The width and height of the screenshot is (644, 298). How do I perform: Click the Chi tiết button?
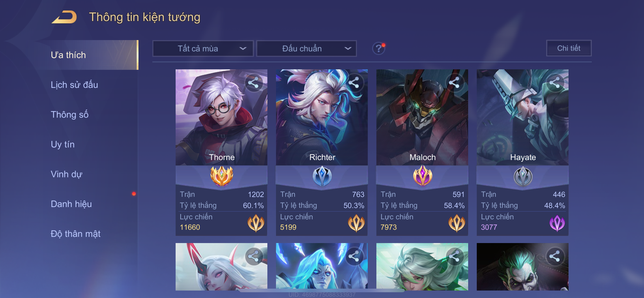[569, 48]
